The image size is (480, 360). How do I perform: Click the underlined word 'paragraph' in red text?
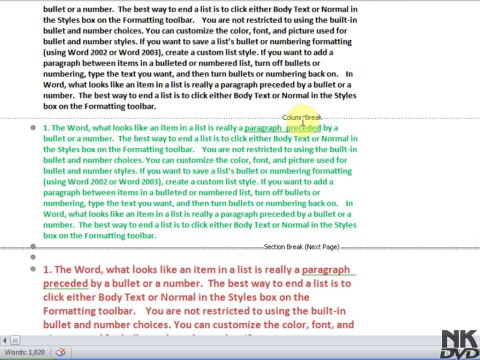(x=326, y=269)
